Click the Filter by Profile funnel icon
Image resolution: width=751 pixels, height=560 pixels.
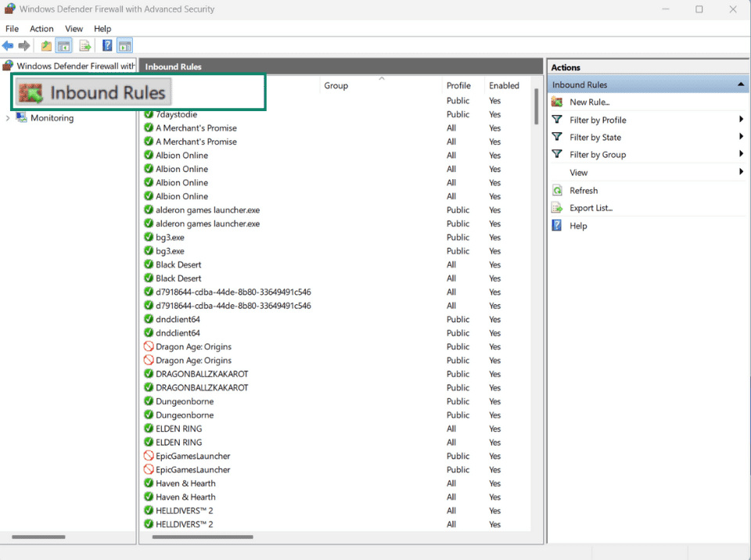click(557, 120)
